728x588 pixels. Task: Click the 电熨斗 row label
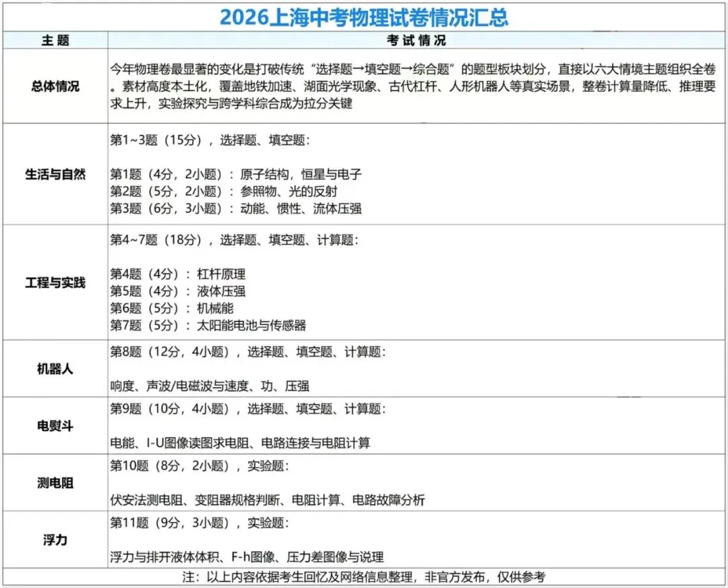[x=55, y=425]
